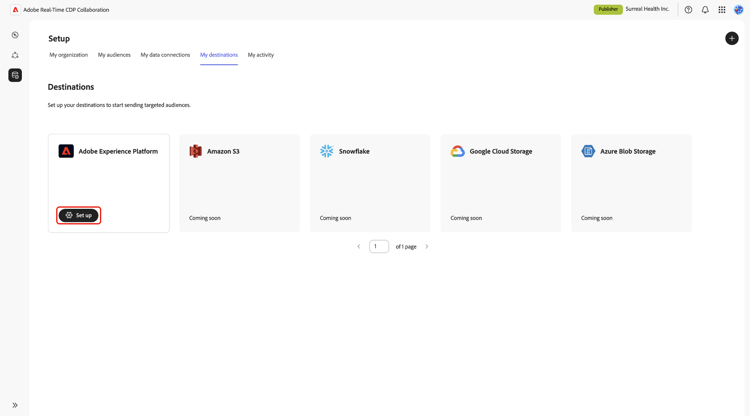Image resolution: width=750 pixels, height=416 pixels.
Task: Click Adobe Real-Time CDP Collaboration title
Action: pos(66,10)
